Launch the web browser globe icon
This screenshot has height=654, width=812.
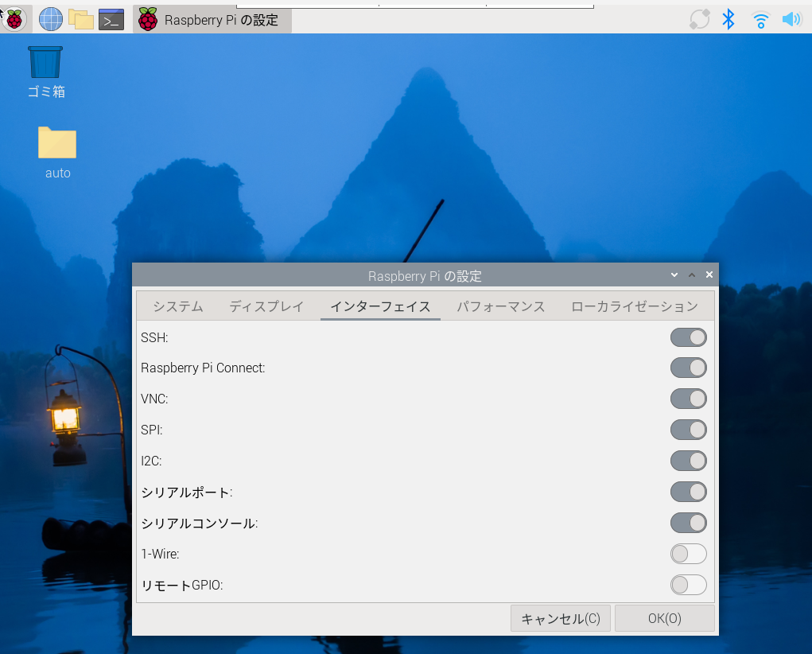pos(51,19)
